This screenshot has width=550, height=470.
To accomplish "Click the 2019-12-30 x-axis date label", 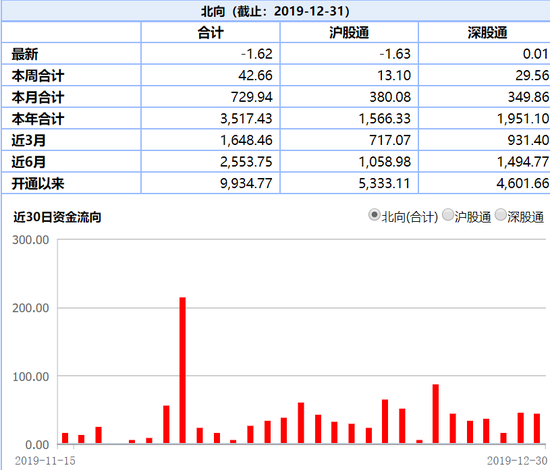I will click(517, 461).
